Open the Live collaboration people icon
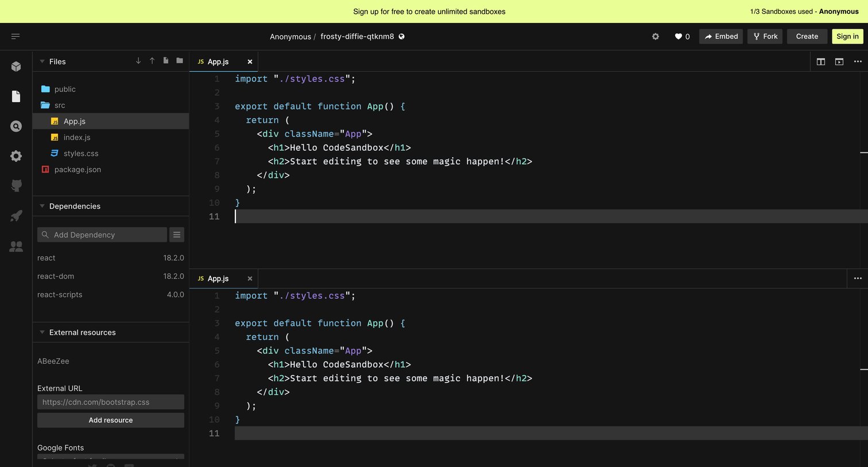 point(16,246)
